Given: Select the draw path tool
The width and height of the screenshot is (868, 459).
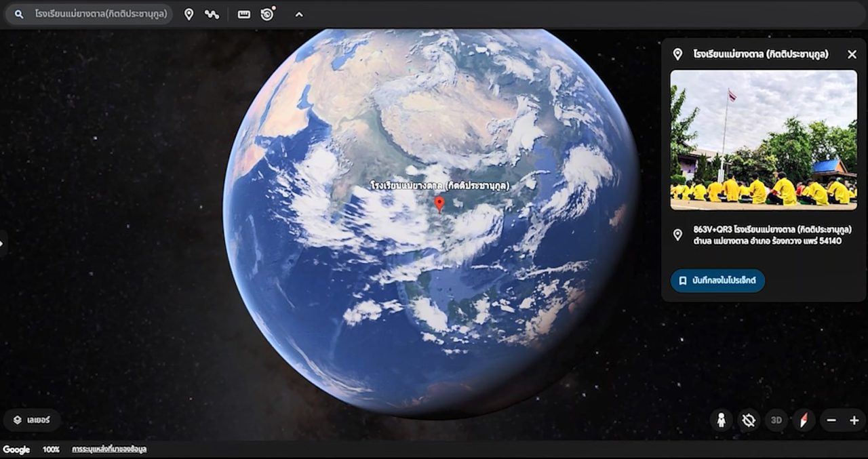Looking at the screenshot, I should [212, 14].
